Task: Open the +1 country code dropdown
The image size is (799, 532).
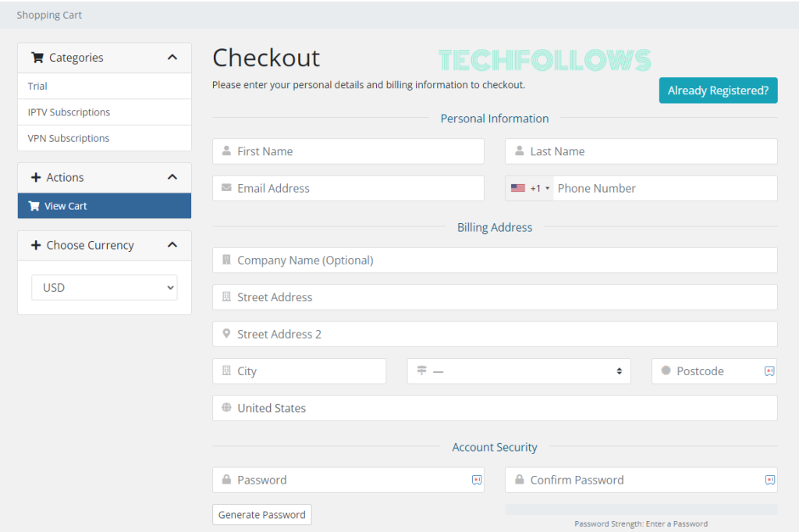Action: click(x=531, y=188)
